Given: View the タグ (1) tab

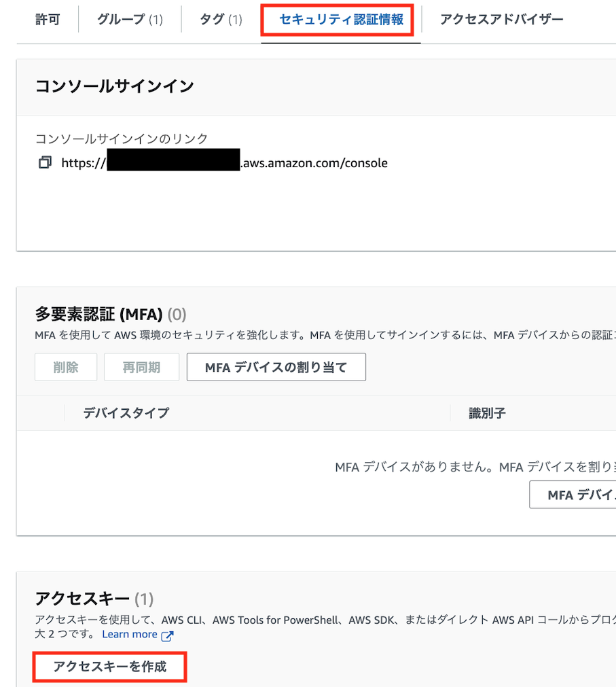Looking at the screenshot, I should click(x=220, y=20).
